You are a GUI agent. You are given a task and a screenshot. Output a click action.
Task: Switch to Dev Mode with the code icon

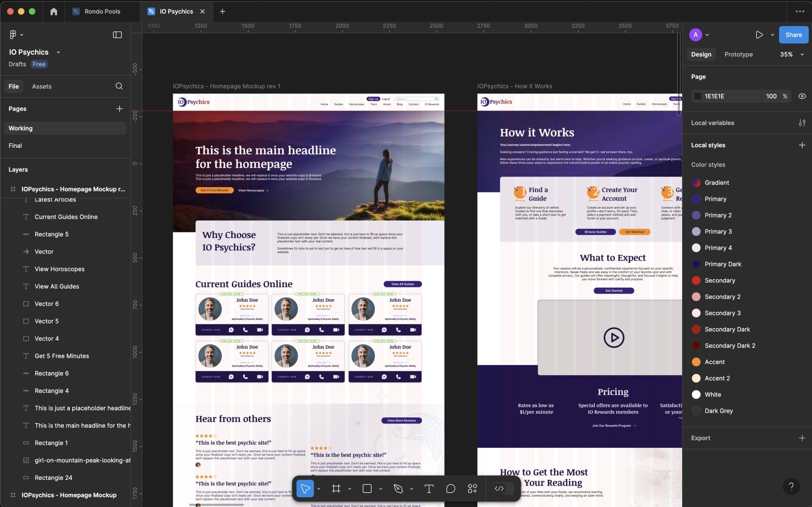[499, 489]
